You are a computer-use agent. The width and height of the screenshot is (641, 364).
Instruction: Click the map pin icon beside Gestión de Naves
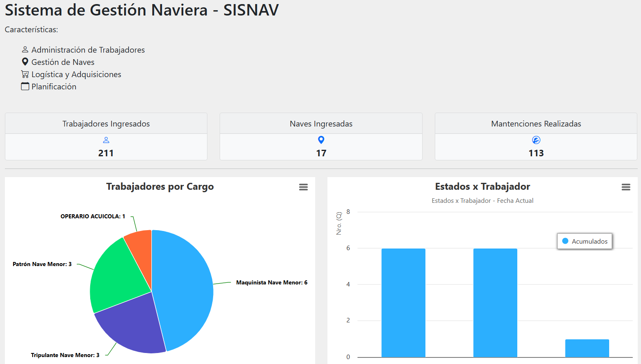click(25, 62)
